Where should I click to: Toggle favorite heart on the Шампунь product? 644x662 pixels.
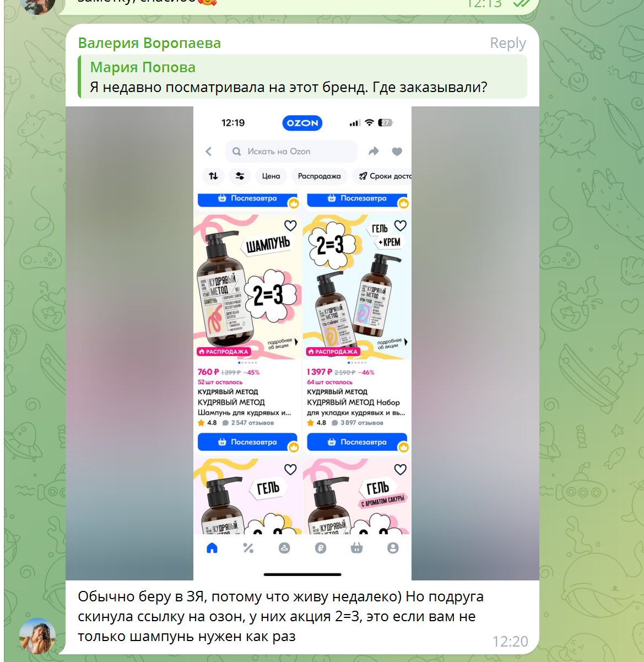click(x=290, y=225)
